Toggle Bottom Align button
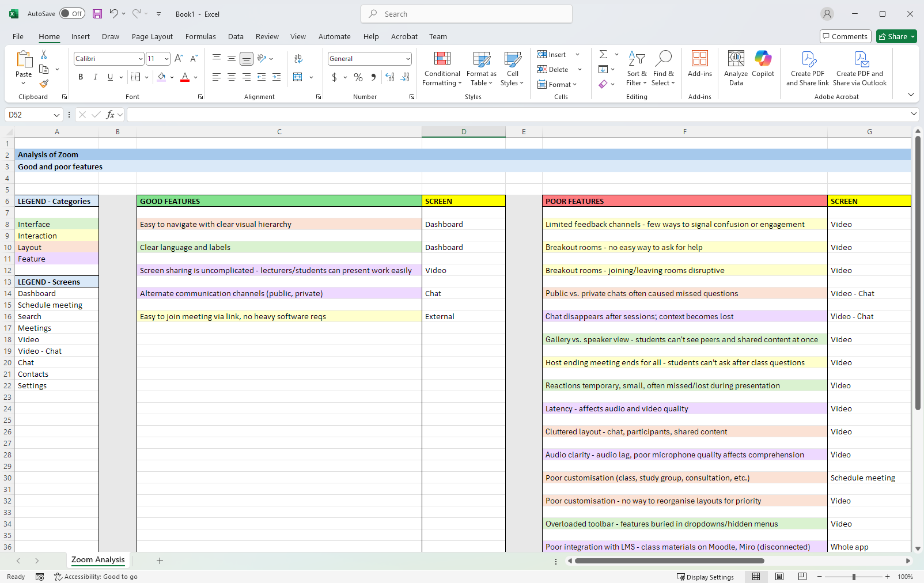924x583 pixels. 246,59
